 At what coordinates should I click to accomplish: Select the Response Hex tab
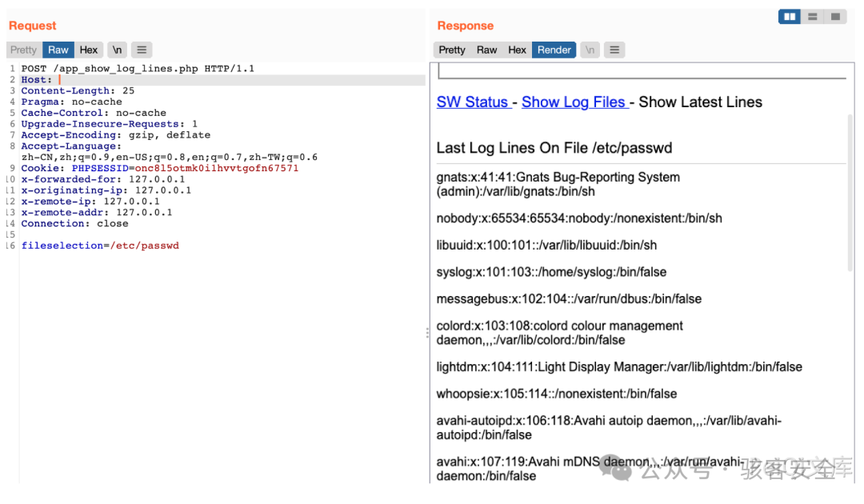(x=517, y=50)
